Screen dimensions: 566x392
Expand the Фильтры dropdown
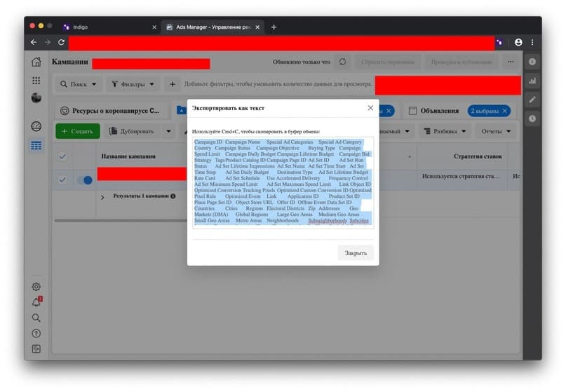133,84
